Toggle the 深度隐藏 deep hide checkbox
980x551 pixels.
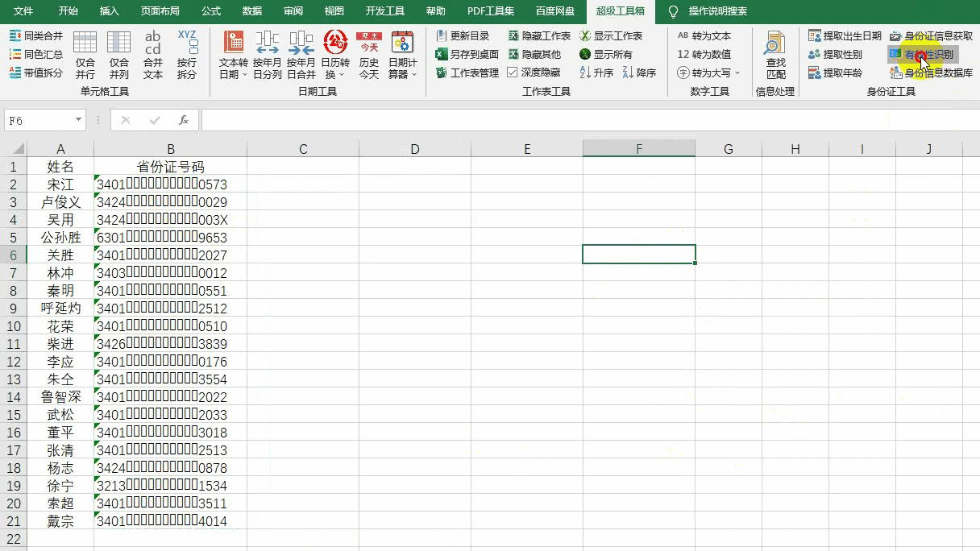click(x=513, y=72)
